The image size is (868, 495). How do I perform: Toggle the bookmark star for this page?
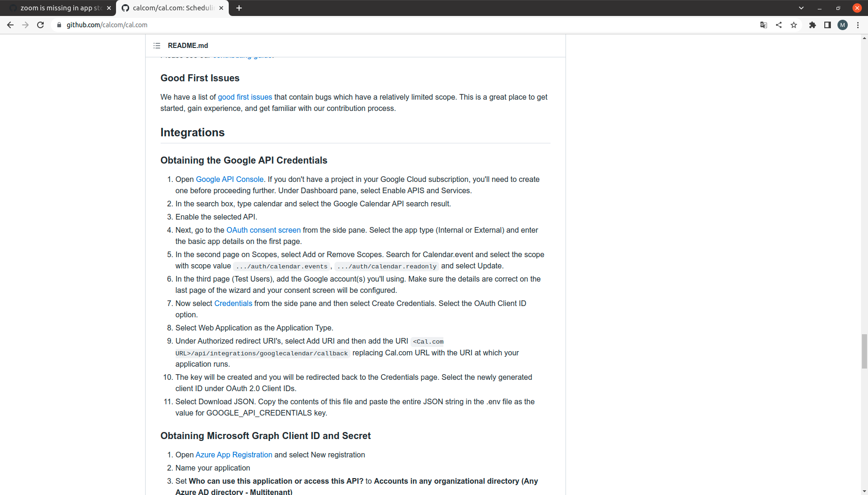click(x=794, y=25)
